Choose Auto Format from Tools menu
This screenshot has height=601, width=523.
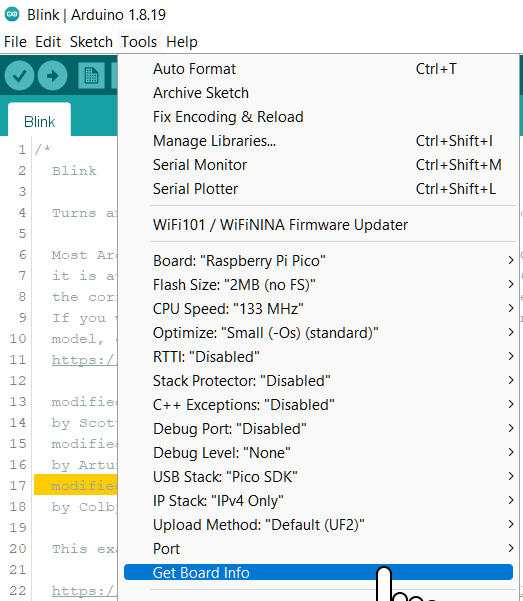318,69
